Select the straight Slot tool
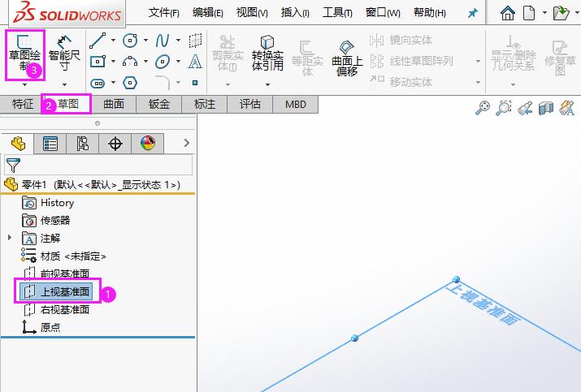Image resolution: width=581 pixels, height=392 pixels. pyautogui.click(x=98, y=83)
